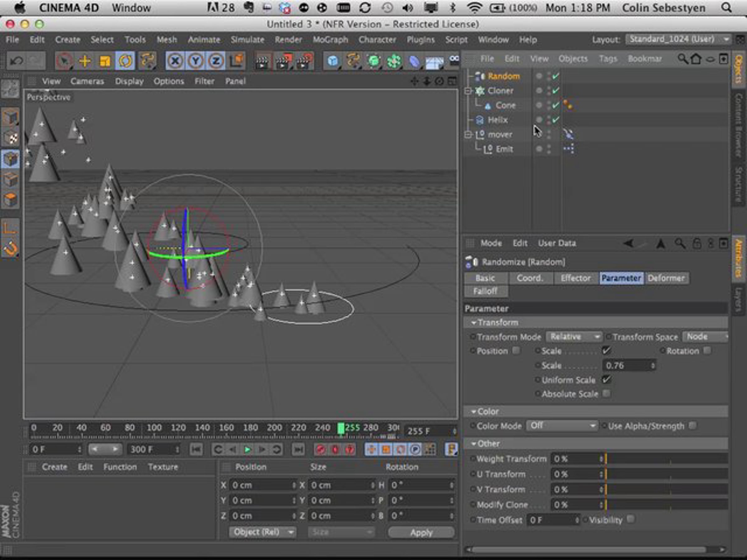Collapse the Transform section
The image size is (747, 560).
tap(473, 323)
